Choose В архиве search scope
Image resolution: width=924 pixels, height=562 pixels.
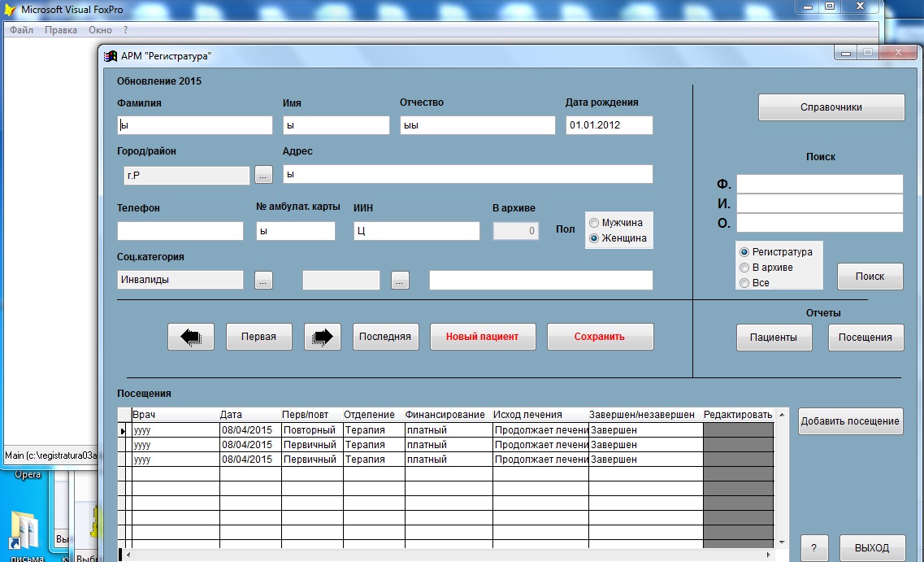[x=744, y=268]
